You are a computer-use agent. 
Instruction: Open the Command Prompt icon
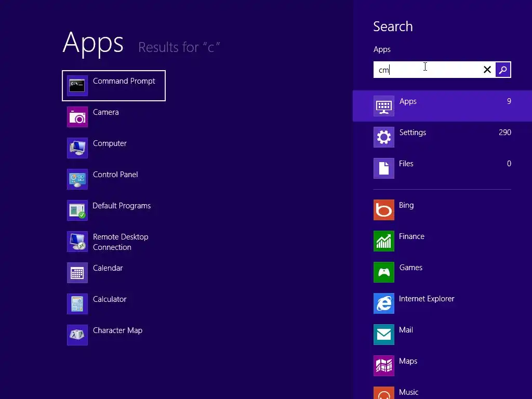(77, 86)
